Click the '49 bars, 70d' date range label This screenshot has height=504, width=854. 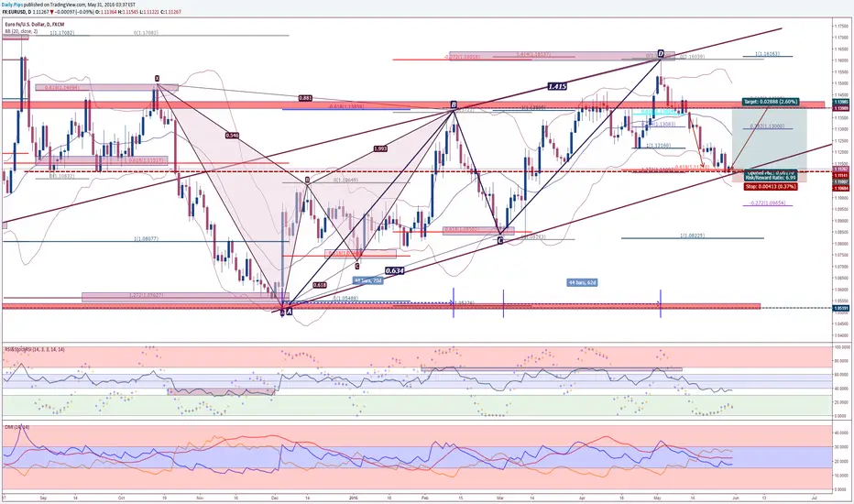(367, 280)
